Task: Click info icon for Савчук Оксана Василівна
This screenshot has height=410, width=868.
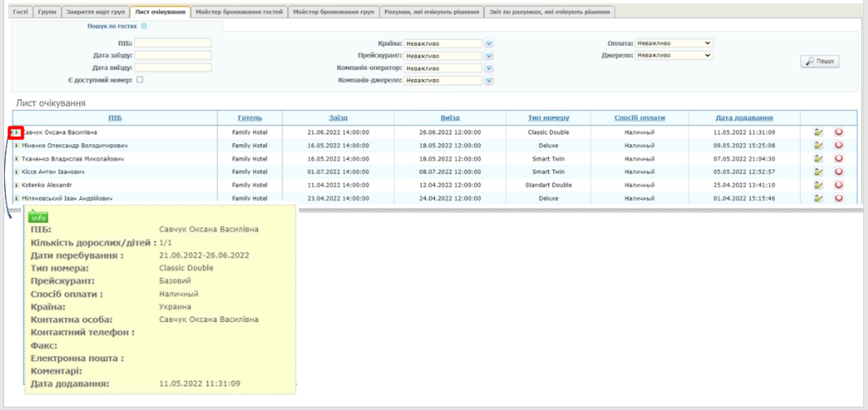Action: 16,132
